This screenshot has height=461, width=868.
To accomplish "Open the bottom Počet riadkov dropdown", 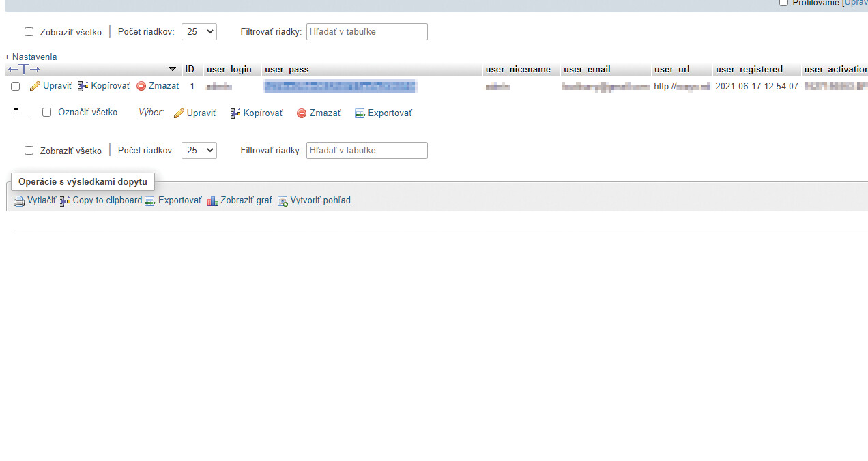I will (199, 151).
